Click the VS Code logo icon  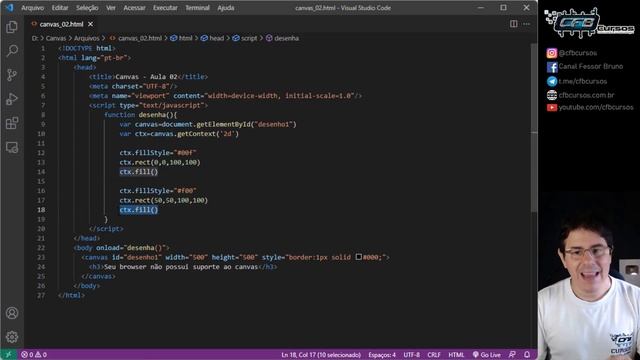point(9,7)
